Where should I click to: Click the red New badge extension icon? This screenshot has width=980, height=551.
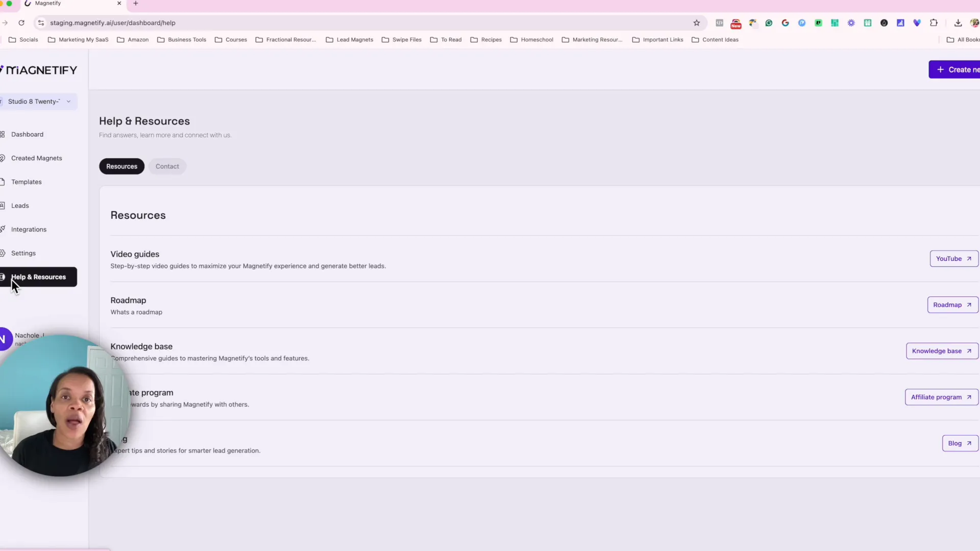pos(736,23)
